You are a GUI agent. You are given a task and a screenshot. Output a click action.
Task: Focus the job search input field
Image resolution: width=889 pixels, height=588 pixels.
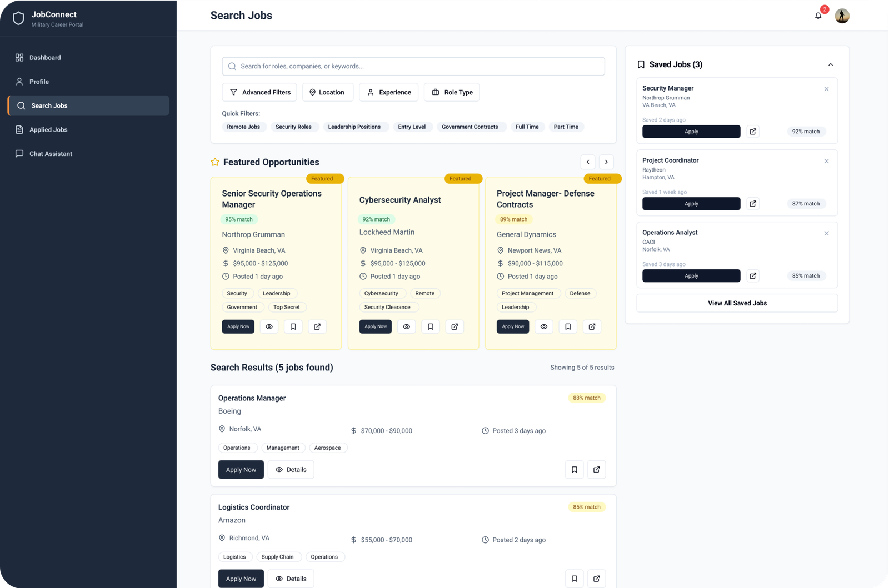click(x=413, y=66)
